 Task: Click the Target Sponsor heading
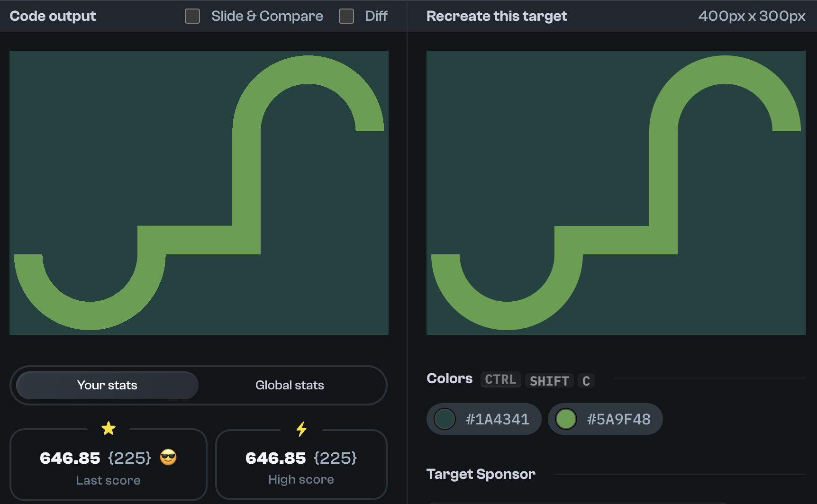481,474
